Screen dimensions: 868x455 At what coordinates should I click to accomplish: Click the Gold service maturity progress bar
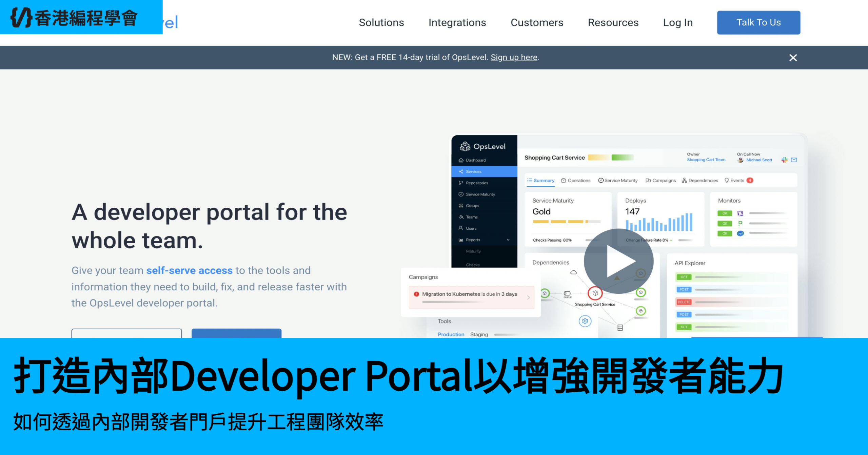pos(566,222)
